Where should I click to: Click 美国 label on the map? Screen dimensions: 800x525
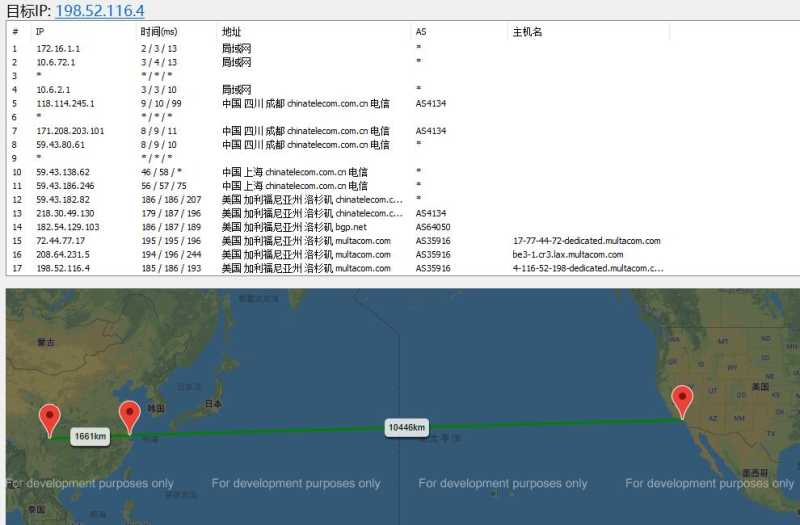coord(760,387)
